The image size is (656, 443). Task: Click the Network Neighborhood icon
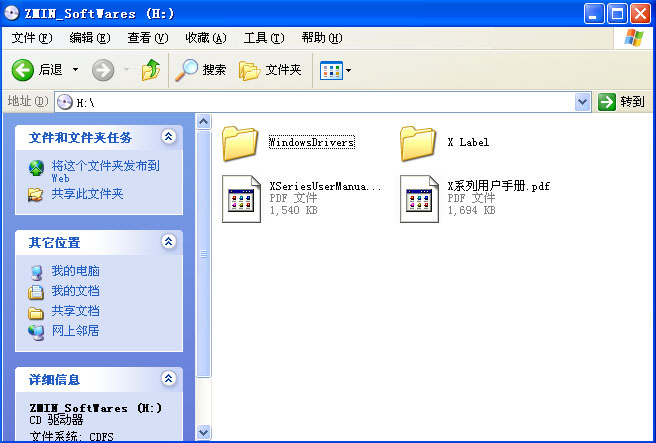36,332
